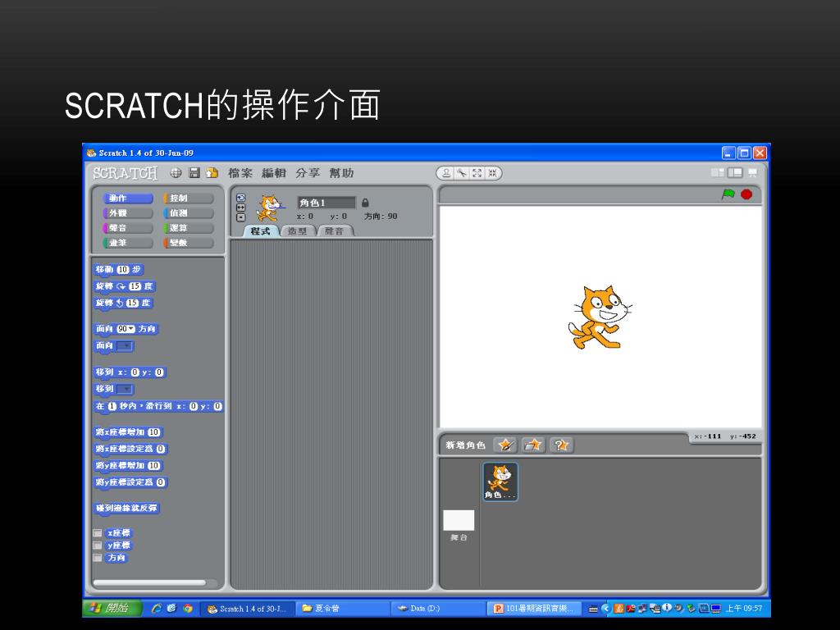Click the globe language icon

[176, 172]
